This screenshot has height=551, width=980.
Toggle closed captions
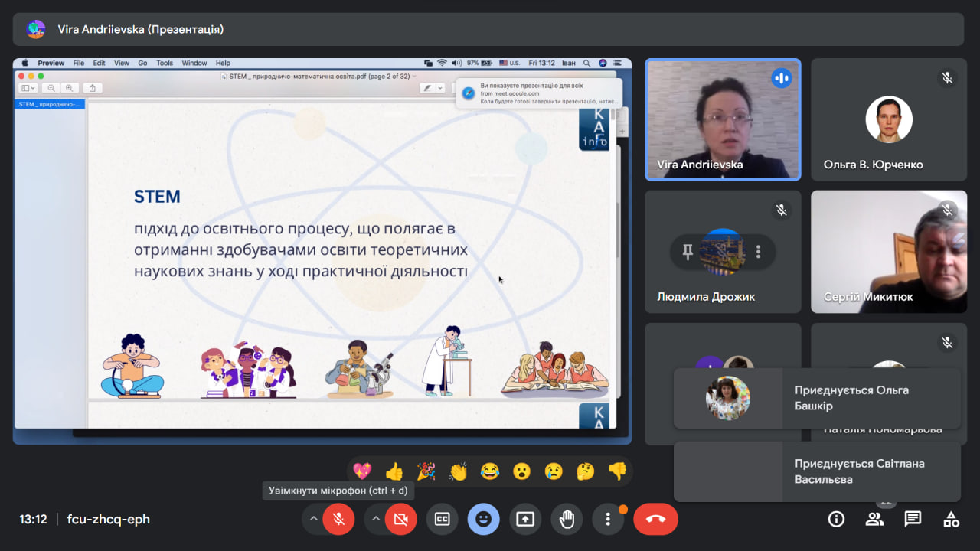click(x=442, y=519)
